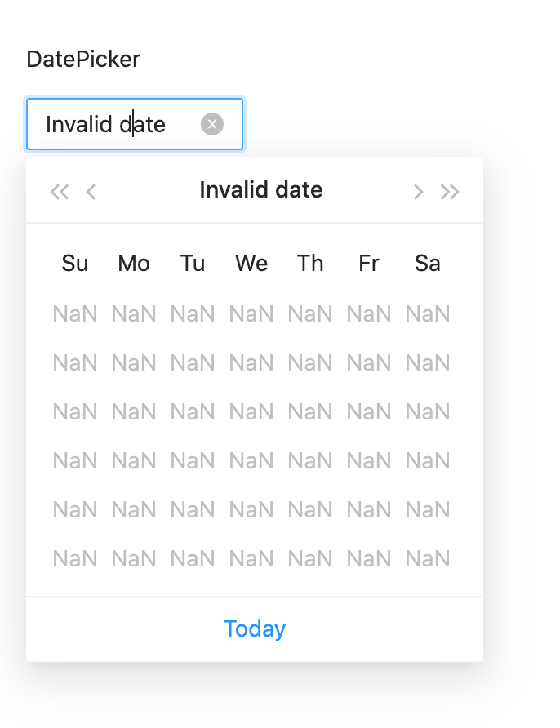Screen dimensions: 560x728
Task: Toggle selection on last-row NaN cell
Action: [x=251, y=558]
